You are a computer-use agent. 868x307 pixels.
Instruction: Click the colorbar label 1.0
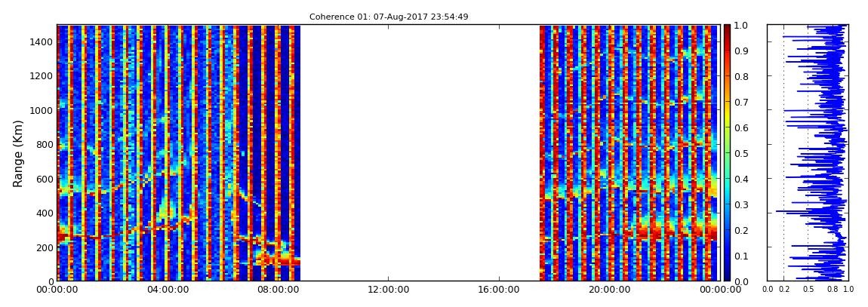(740, 26)
